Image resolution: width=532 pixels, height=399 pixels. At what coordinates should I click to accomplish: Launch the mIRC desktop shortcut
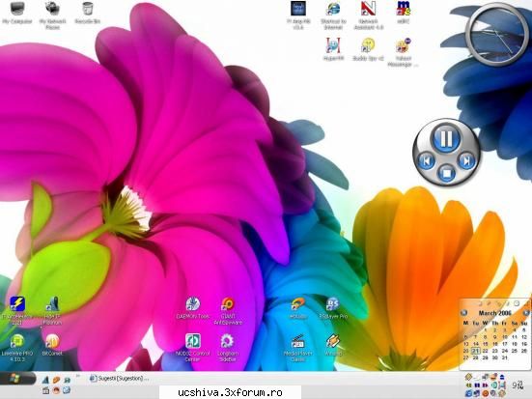(404, 13)
